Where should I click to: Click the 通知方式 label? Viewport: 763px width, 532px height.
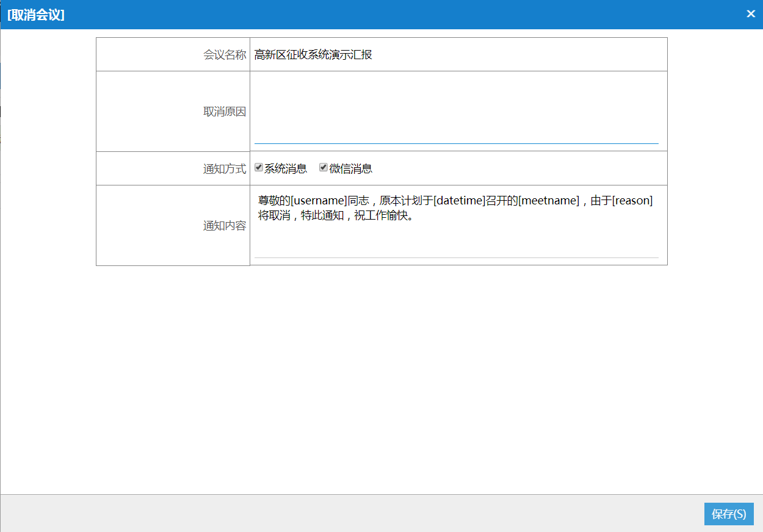[225, 169]
